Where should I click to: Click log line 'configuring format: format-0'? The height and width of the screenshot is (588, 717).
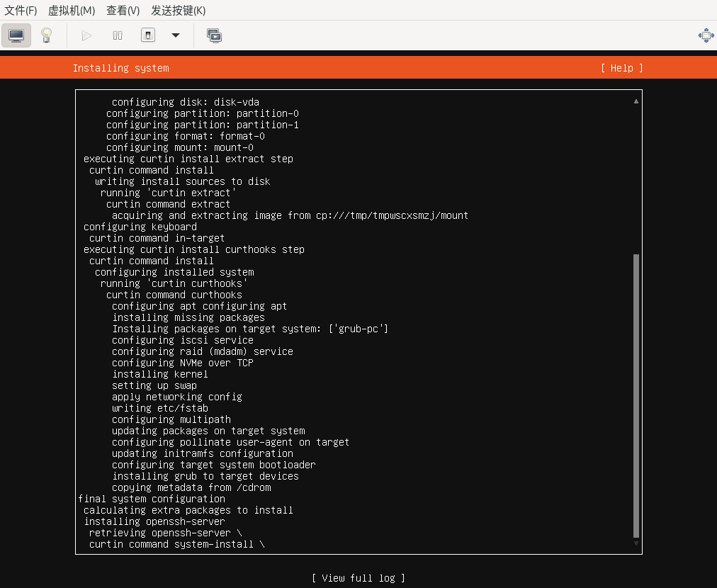point(186,136)
